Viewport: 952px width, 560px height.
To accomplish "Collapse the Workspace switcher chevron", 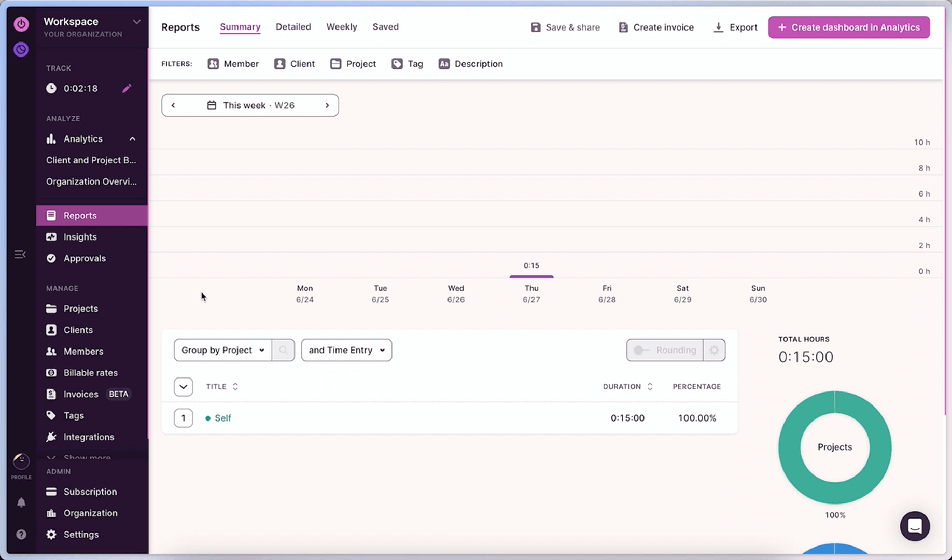I will [x=136, y=22].
